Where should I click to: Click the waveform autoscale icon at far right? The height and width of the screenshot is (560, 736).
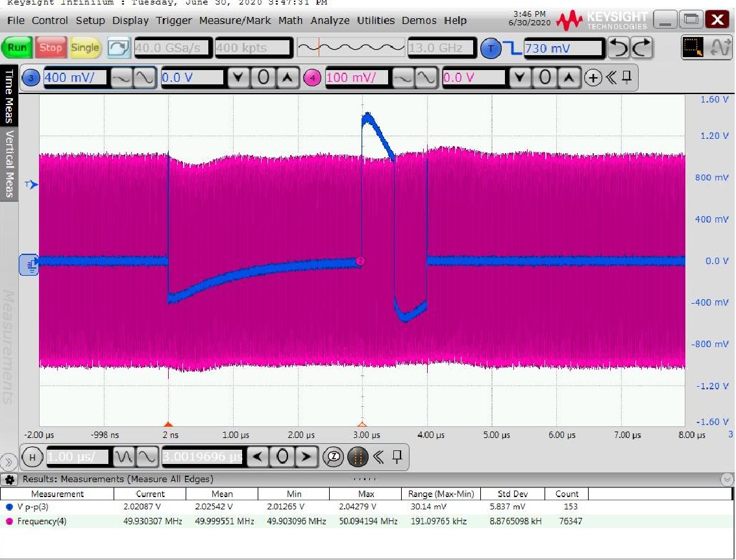pos(720,47)
